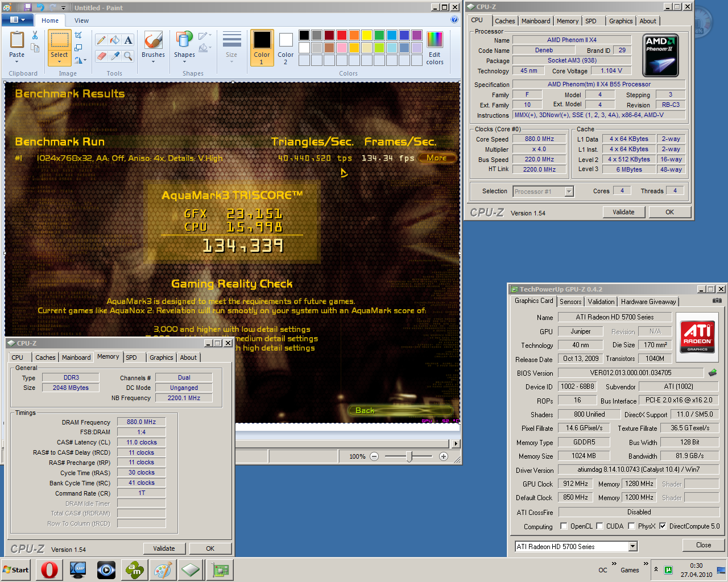The width and height of the screenshot is (728, 582).
Task: Click the Paint horizontal scrollbar right arrow
Action: [x=455, y=443]
